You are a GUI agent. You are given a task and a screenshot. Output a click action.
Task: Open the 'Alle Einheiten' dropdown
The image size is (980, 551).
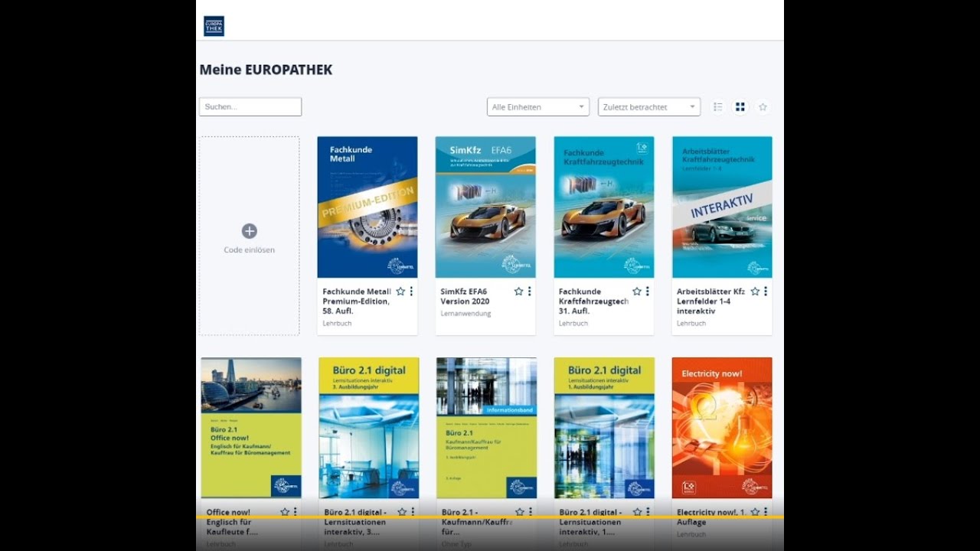[x=538, y=107]
